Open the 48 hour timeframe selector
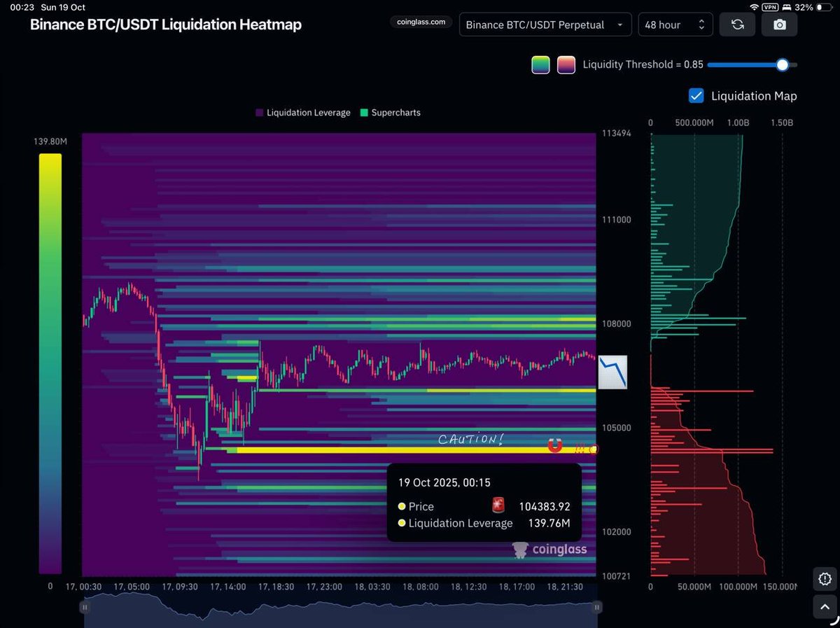This screenshot has height=628, width=840. point(675,25)
